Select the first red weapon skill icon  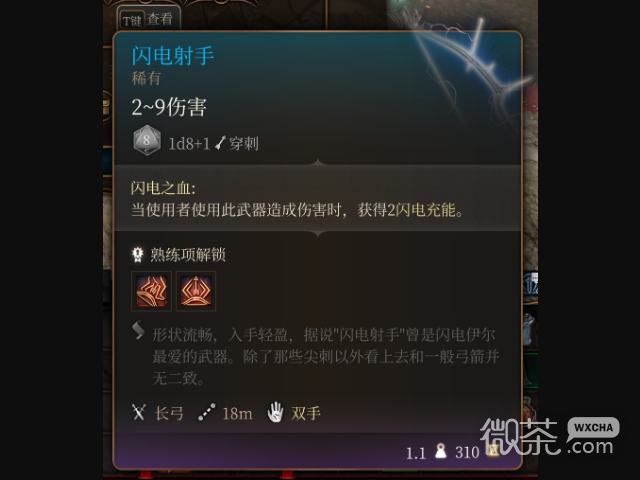pyautogui.click(x=151, y=291)
